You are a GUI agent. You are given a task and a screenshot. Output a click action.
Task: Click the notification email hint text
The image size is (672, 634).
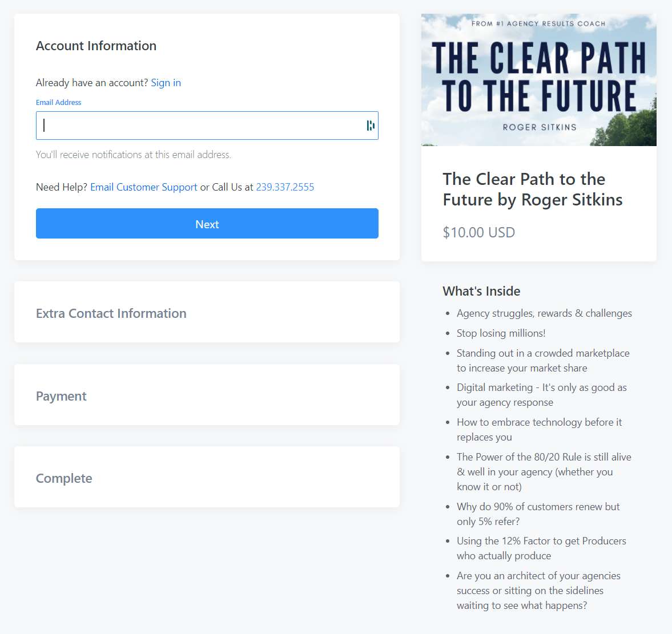pos(134,155)
